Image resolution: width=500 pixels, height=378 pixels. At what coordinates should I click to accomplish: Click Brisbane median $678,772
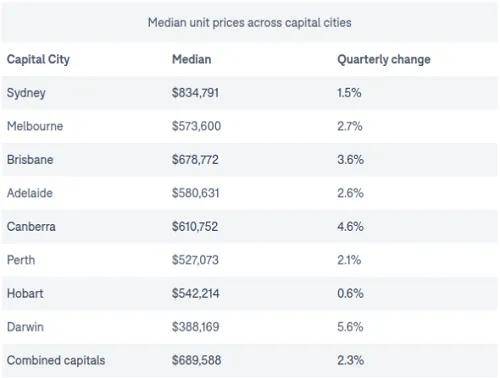(x=195, y=159)
